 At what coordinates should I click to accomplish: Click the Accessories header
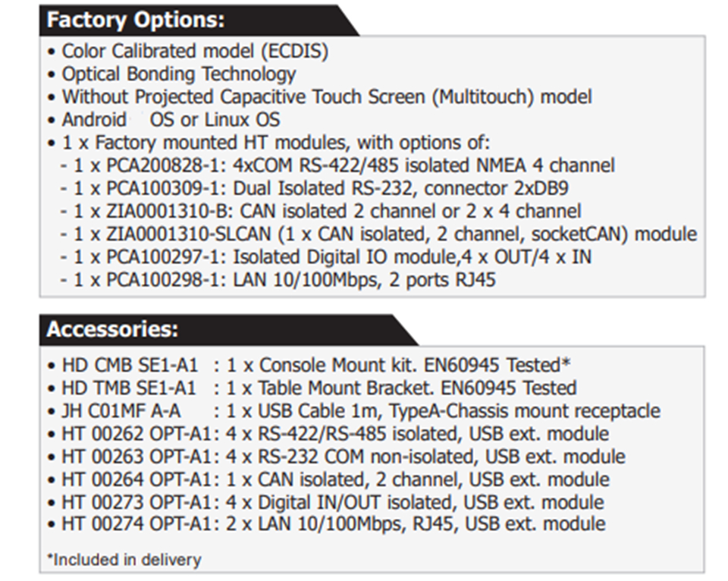113,330
